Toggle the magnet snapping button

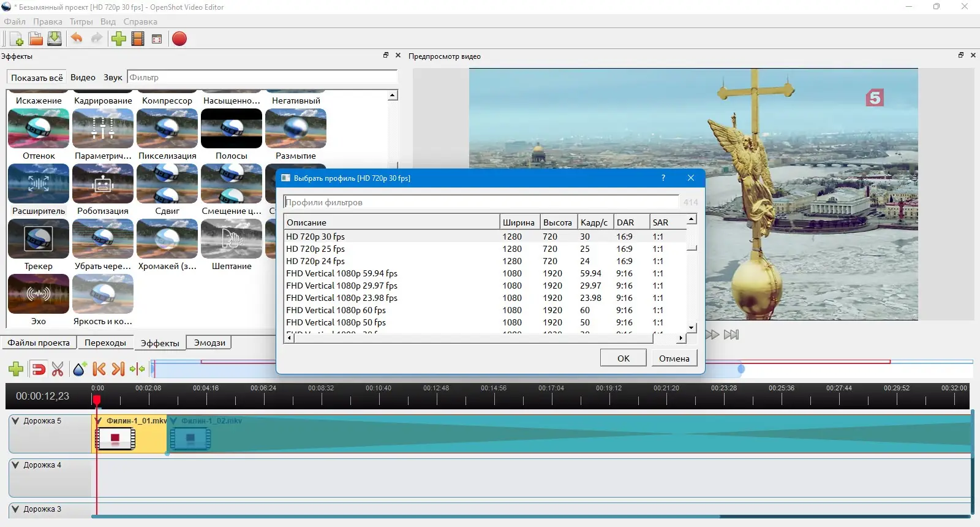[x=38, y=369]
